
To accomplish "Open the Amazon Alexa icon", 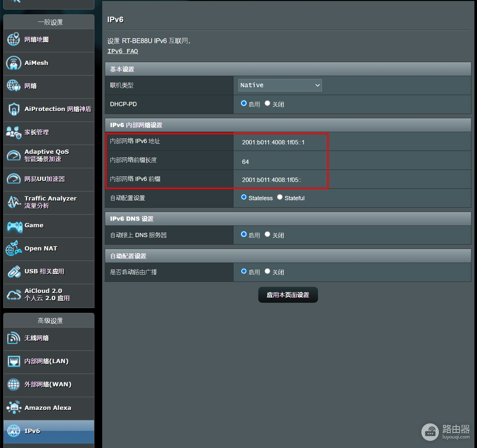I will [x=14, y=407].
